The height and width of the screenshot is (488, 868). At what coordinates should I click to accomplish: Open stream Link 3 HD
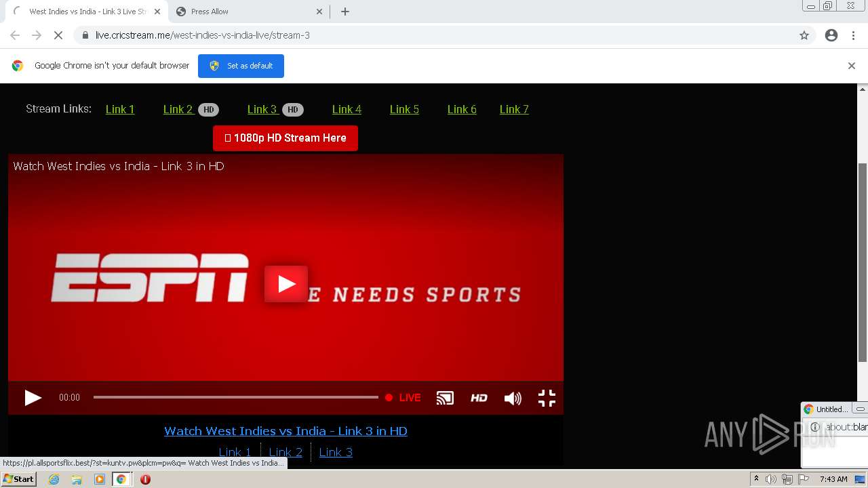[x=275, y=109]
